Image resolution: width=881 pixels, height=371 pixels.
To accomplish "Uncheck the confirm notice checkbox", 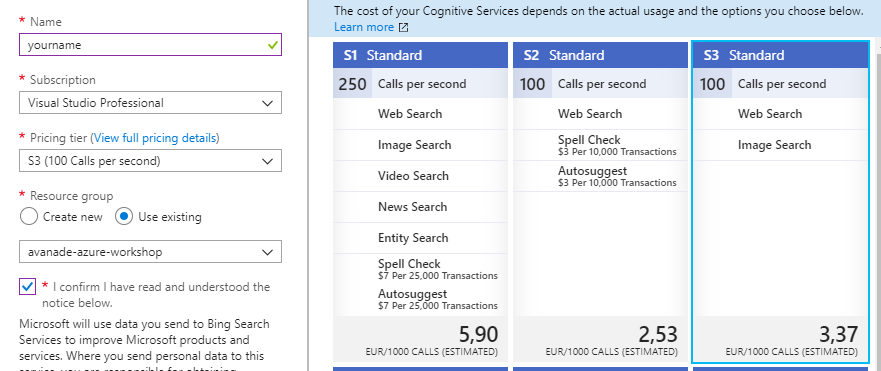I will tap(28, 286).
